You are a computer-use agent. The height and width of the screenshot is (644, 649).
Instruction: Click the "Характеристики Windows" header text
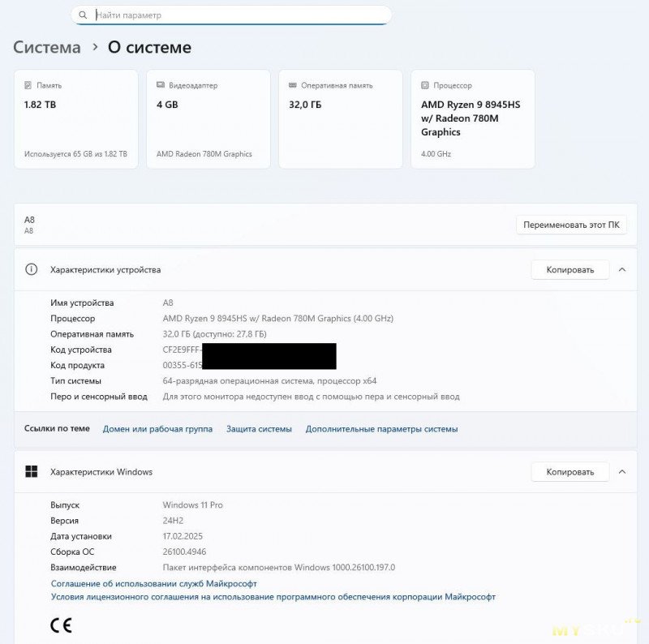pos(101,472)
